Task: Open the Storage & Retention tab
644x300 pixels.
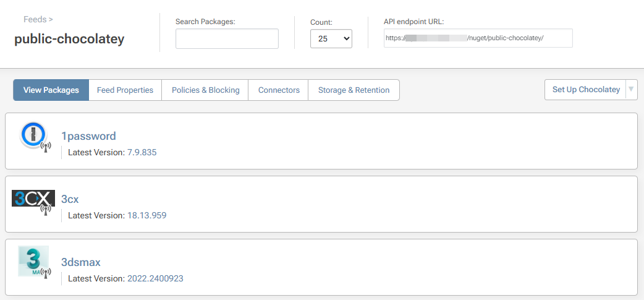Action: tap(354, 90)
